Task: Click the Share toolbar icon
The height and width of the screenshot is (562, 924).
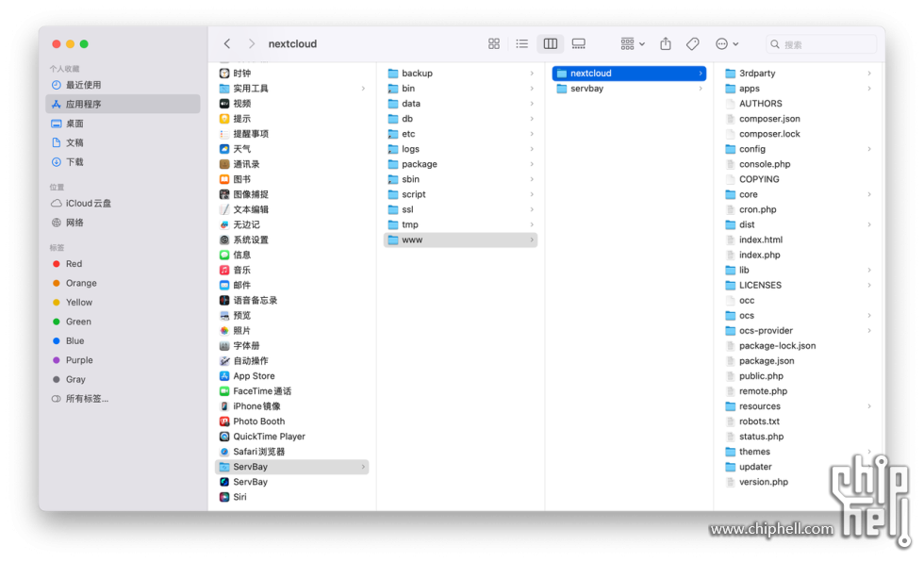Action: pos(666,43)
